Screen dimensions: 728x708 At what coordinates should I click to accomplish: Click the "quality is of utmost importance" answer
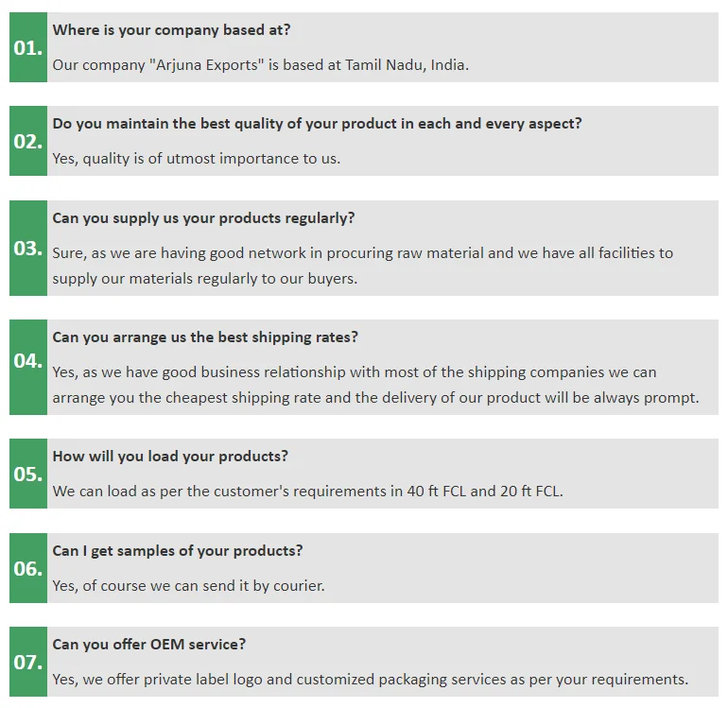(x=196, y=159)
